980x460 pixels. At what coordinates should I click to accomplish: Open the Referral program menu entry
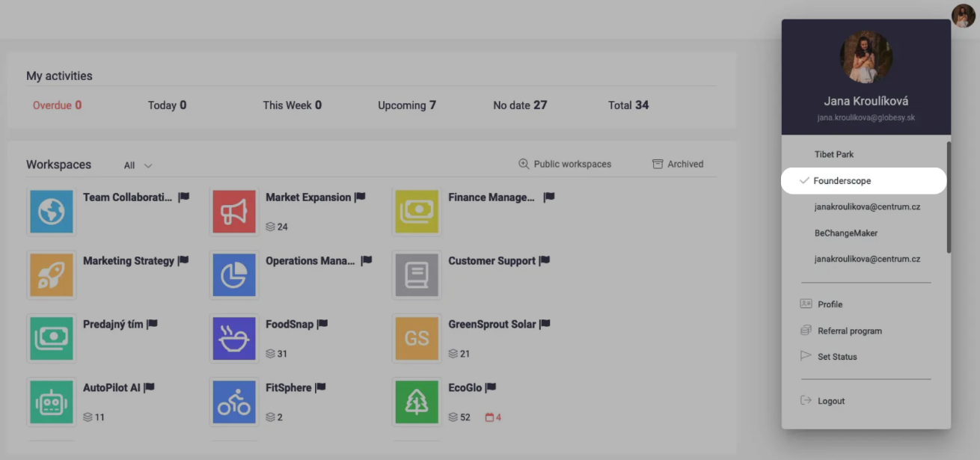[x=849, y=331]
